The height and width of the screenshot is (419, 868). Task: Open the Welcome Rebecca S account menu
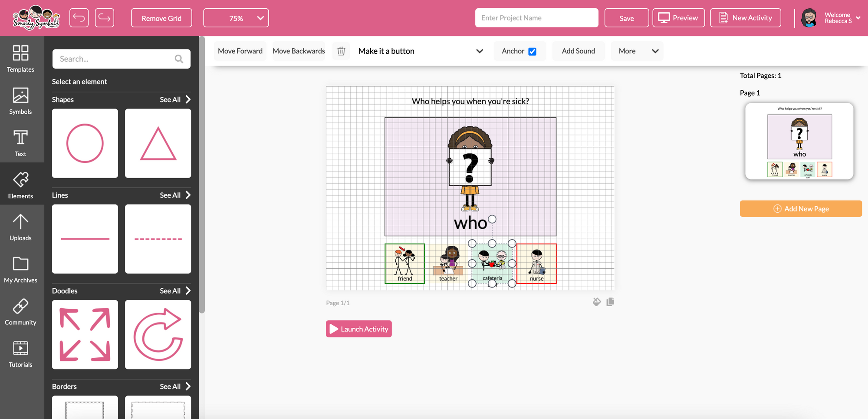pyautogui.click(x=838, y=18)
